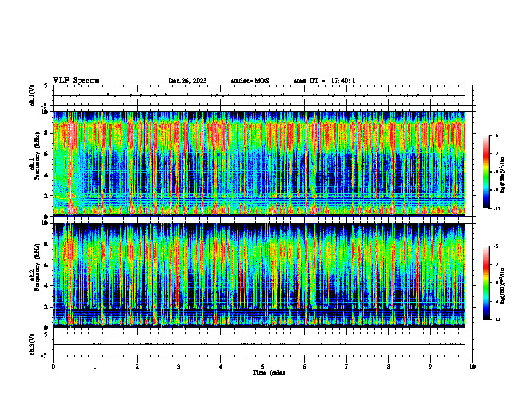Click the "-5" volt tick of ch.3(V) axis
The height and width of the screenshot is (411, 532).
tap(45, 355)
